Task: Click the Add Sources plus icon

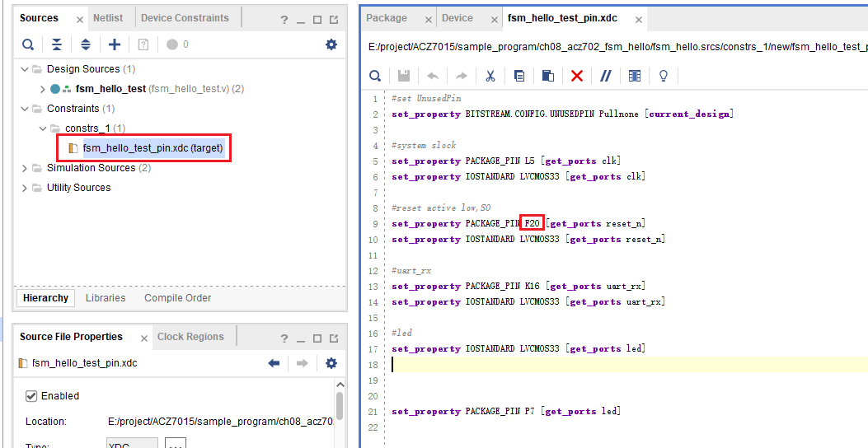Action: pyautogui.click(x=115, y=44)
